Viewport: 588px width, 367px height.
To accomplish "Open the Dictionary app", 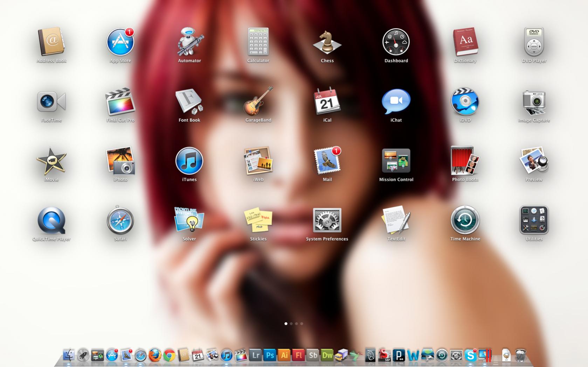I will pyautogui.click(x=465, y=42).
